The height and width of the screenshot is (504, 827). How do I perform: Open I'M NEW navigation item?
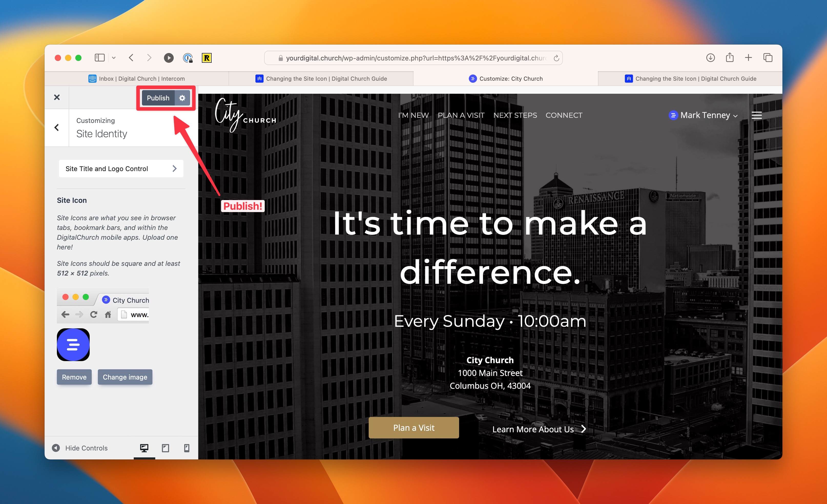413,115
